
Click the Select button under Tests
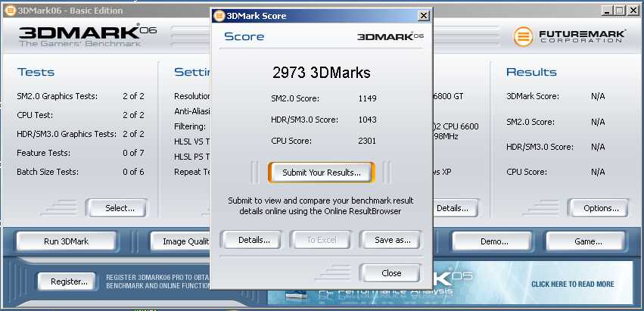(117, 208)
